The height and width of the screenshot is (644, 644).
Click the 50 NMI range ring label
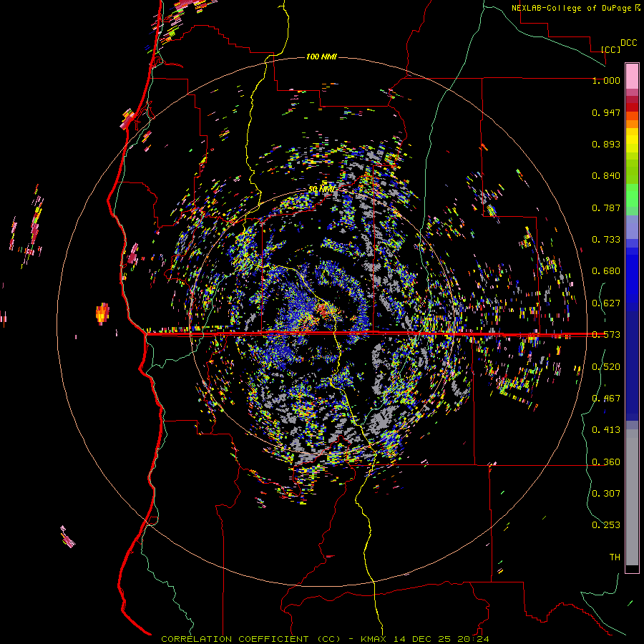coord(321,190)
